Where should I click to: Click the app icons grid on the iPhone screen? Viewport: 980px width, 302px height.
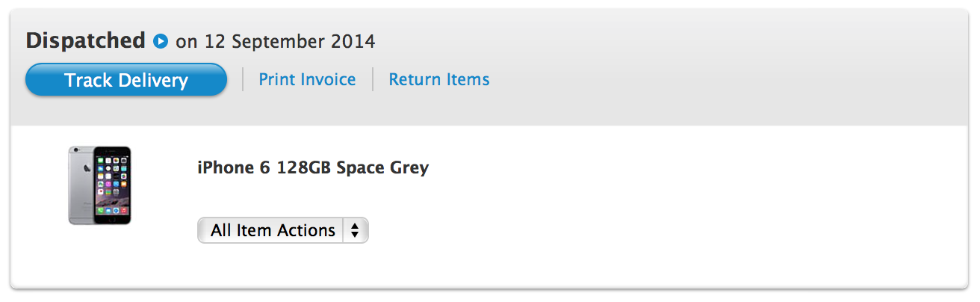point(113,178)
